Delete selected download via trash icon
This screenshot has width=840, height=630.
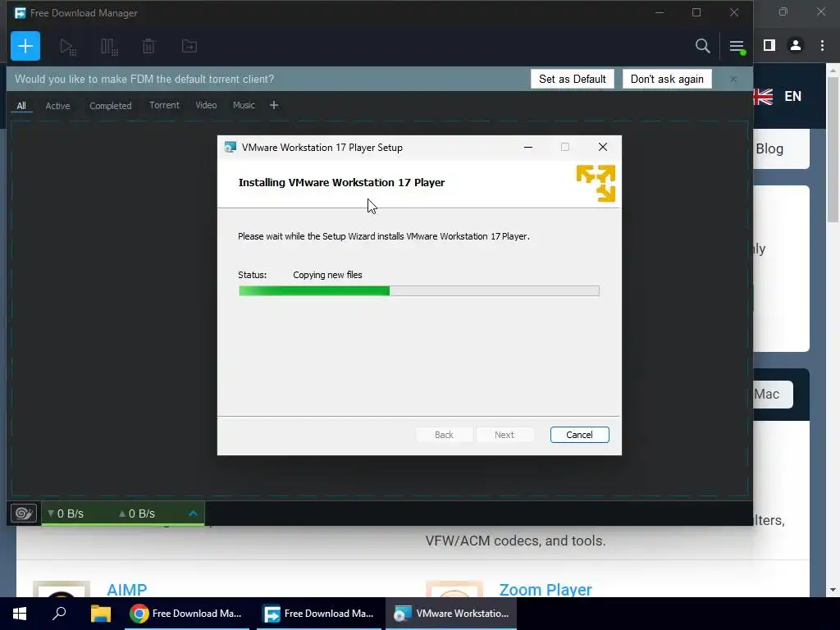click(x=148, y=47)
